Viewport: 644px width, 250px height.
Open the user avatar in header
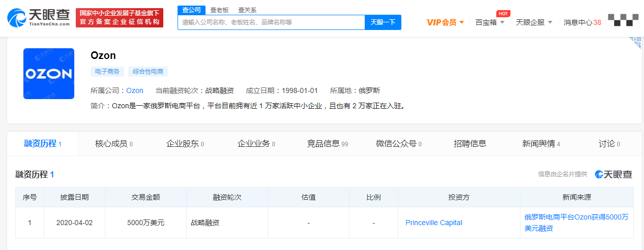(623, 20)
